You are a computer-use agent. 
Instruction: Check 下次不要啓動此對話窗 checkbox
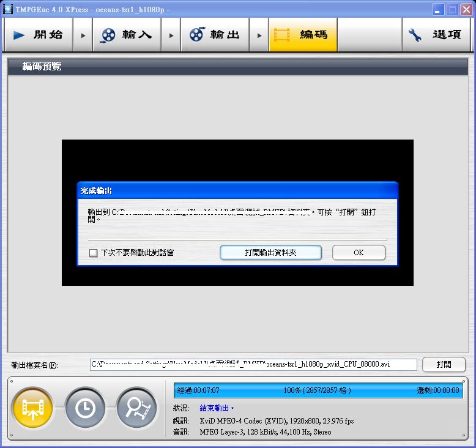pyautogui.click(x=93, y=253)
